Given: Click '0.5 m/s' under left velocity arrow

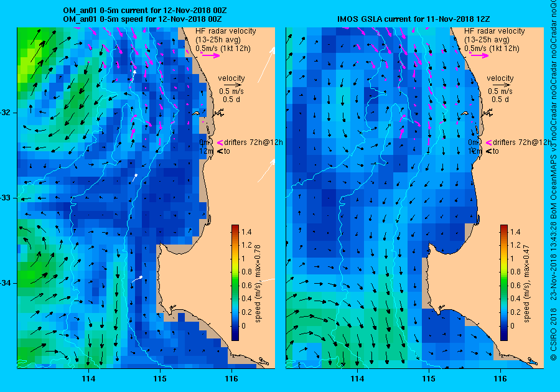Looking at the screenshot, I should click(x=231, y=91).
